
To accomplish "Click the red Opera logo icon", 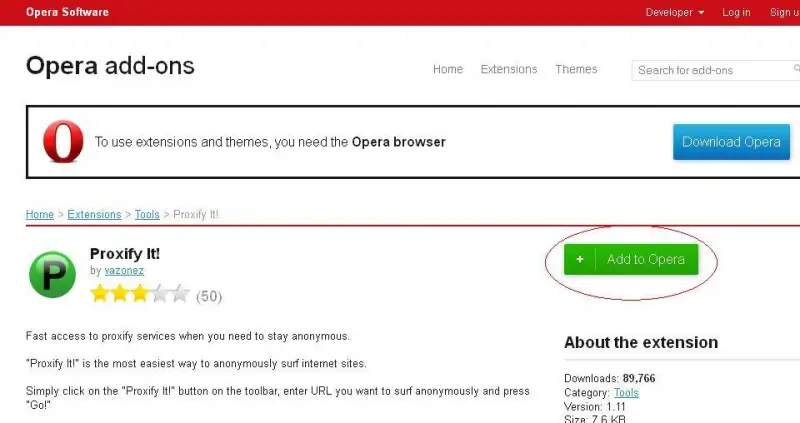I will (x=63, y=141).
